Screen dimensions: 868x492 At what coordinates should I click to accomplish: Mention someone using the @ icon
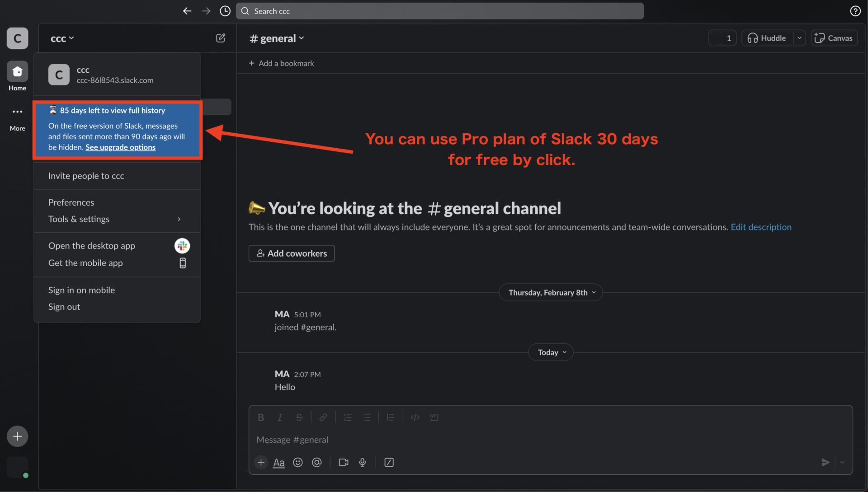tap(317, 462)
